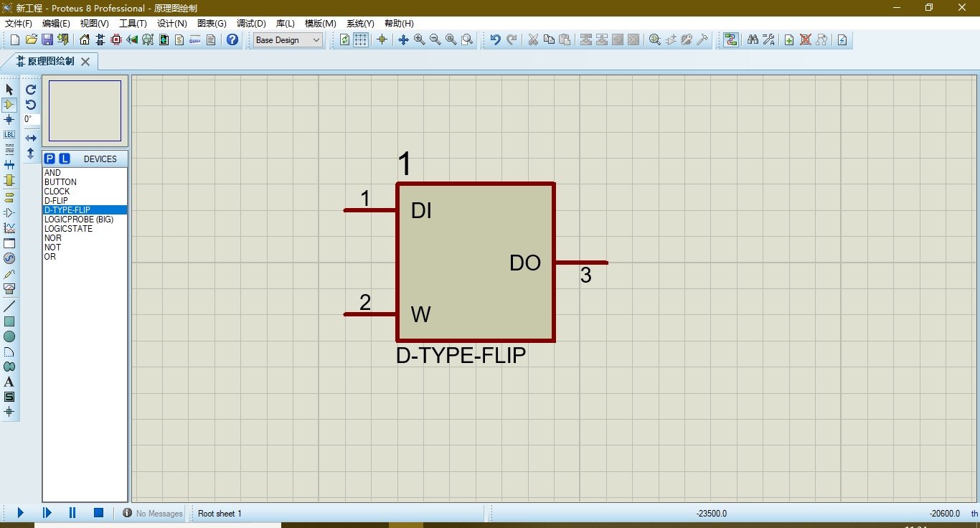Viewport: 980px width, 528px height.
Task: Run the Electrical Rules Check icon
Action: (842, 40)
